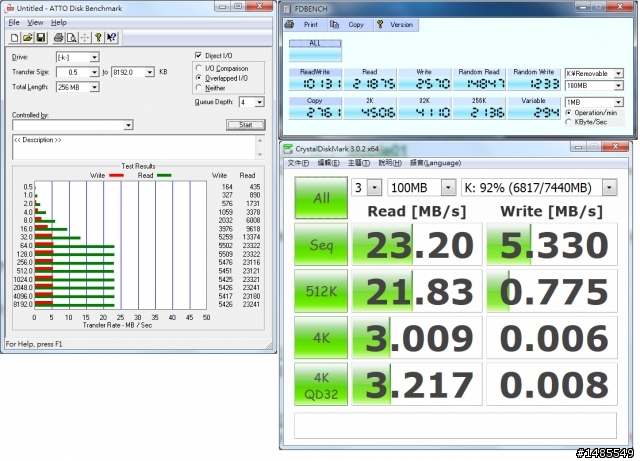The width and height of the screenshot is (640, 461).
Task: Click the ALL button in FDBENCH
Action: [315, 50]
